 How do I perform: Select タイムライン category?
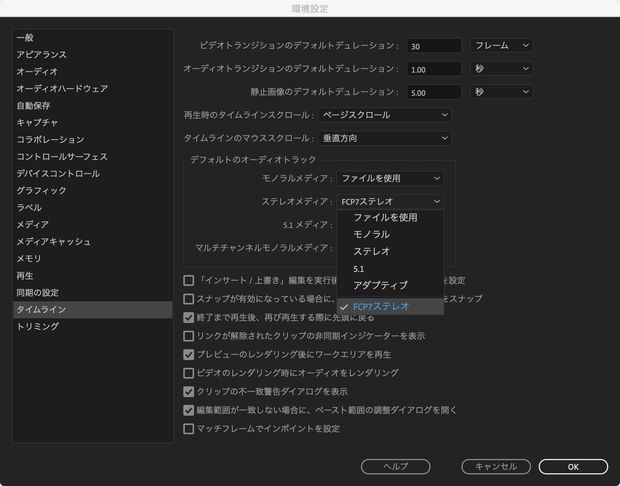tap(93, 310)
